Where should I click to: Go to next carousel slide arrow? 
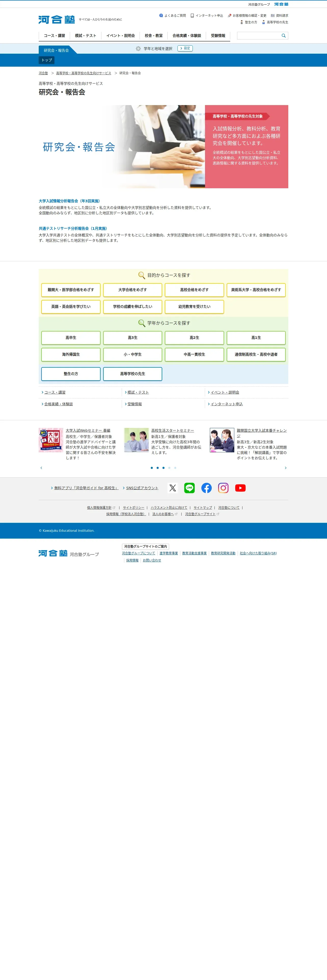pyautogui.click(x=285, y=468)
